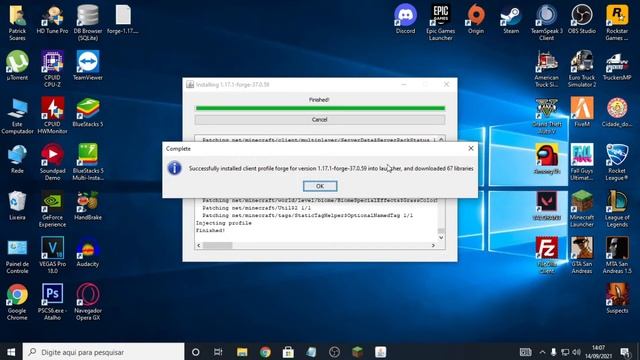The width and height of the screenshot is (640, 360).
Task: Open the Windows Start menu
Action: tap(11, 352)
